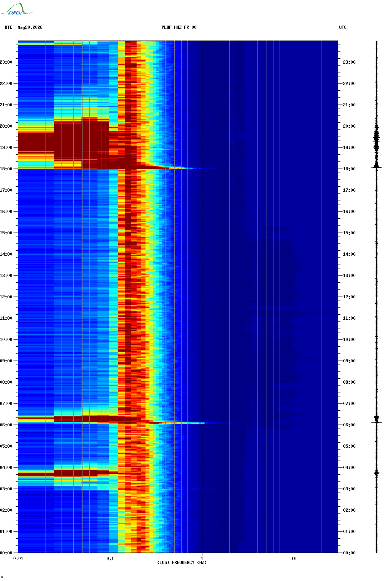Click the 0.1 frequency axis label
The height and width of the screenshot is (581, 392).
click(110, 559)
